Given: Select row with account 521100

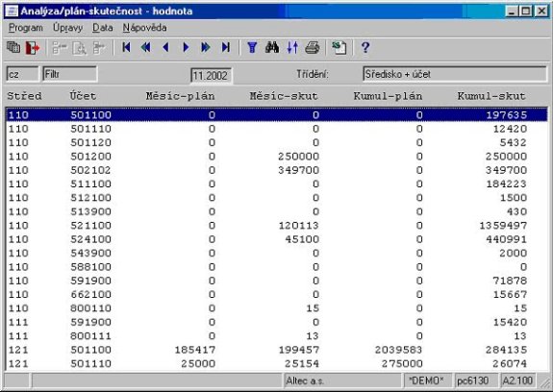Looking at the screenshot, I should 277,226.
